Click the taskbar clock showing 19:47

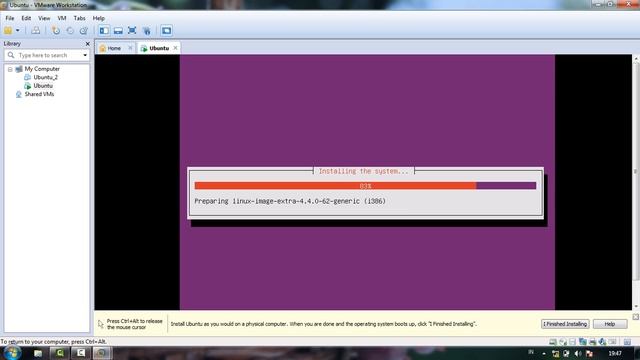615,353
